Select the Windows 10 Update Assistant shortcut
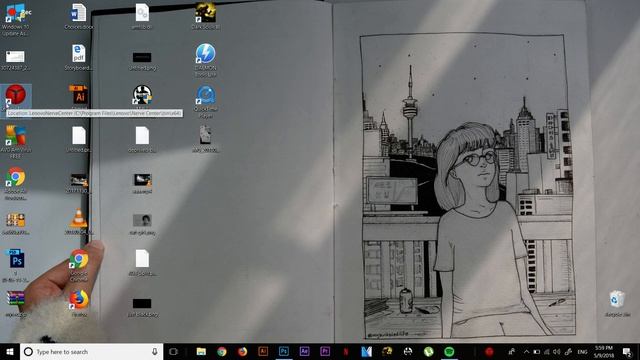 16,20
